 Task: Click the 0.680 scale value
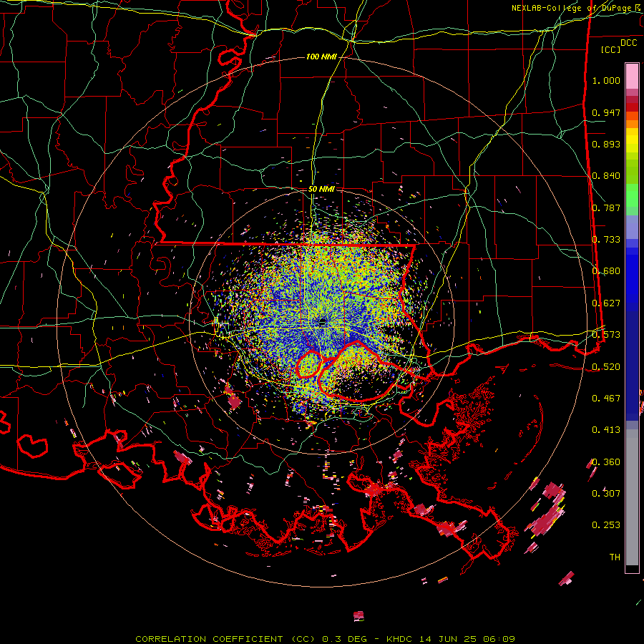(x=606, y=271)
